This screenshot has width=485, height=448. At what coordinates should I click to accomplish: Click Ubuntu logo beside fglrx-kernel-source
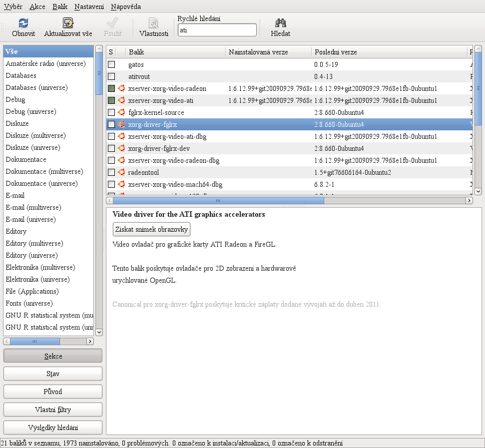tap(121, 112)
